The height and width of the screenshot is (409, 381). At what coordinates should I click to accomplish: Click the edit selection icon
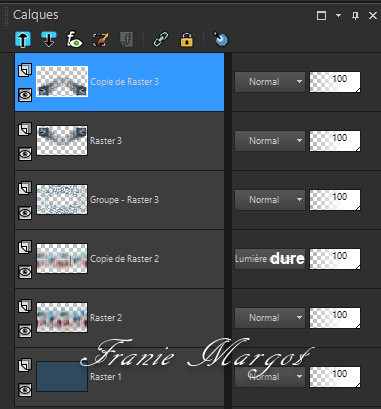click(101, 39)
